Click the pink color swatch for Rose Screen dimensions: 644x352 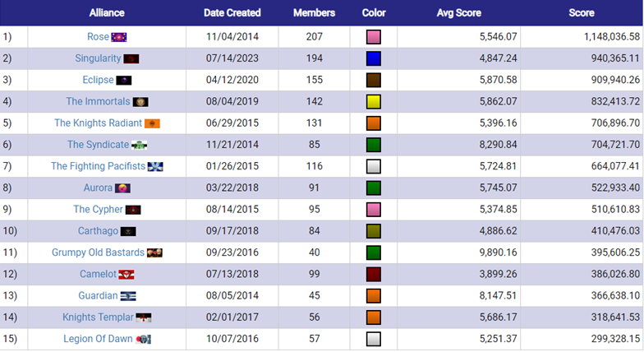(373, 37)
